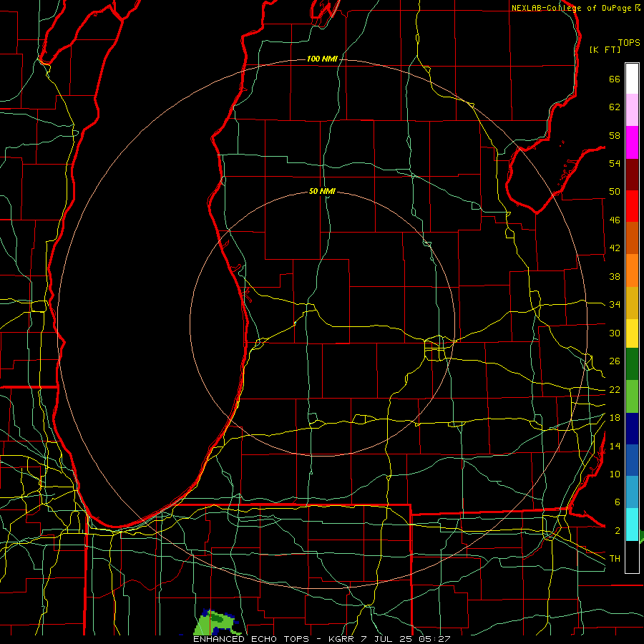Click the cyan band at the legend bottom
The height and width of the screenshot is (644, 644).
point(632,525)
